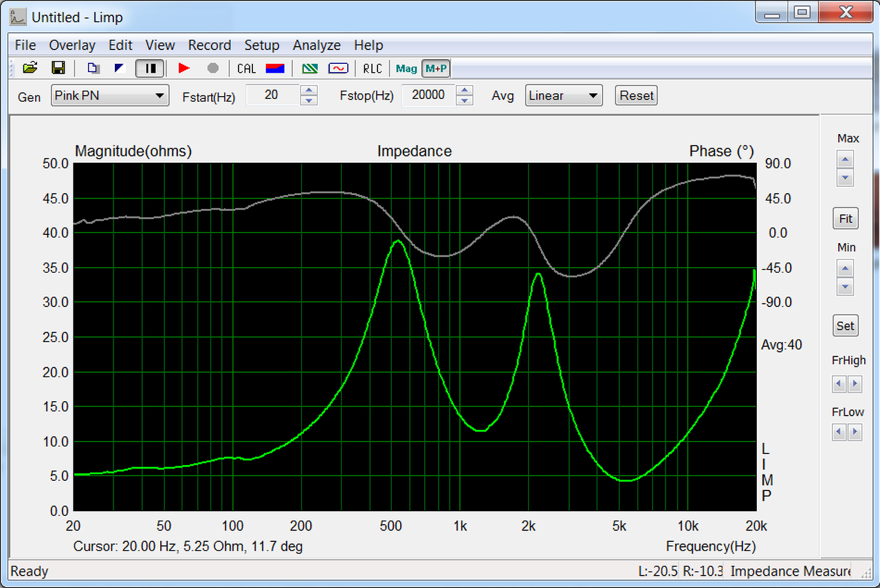The height and width of the screenshot is (588, 880).
Task: Click the red and blue levels icon
Action: pos(275,68)
